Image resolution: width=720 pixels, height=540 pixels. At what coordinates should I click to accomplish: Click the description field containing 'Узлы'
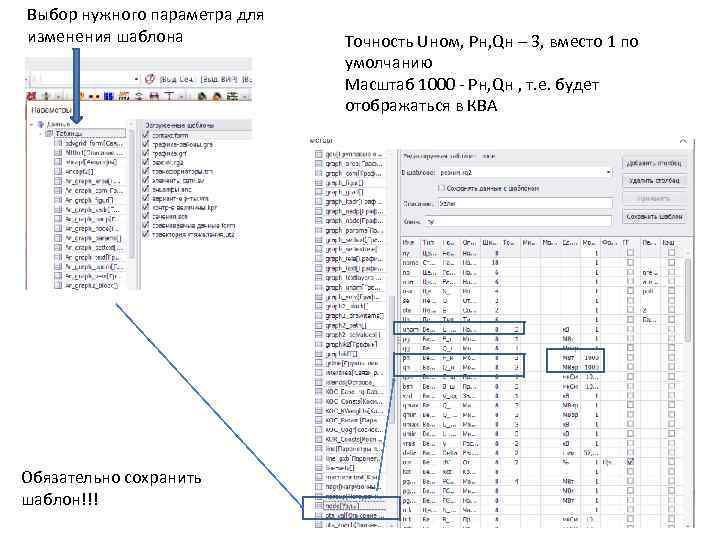(525, 203)
